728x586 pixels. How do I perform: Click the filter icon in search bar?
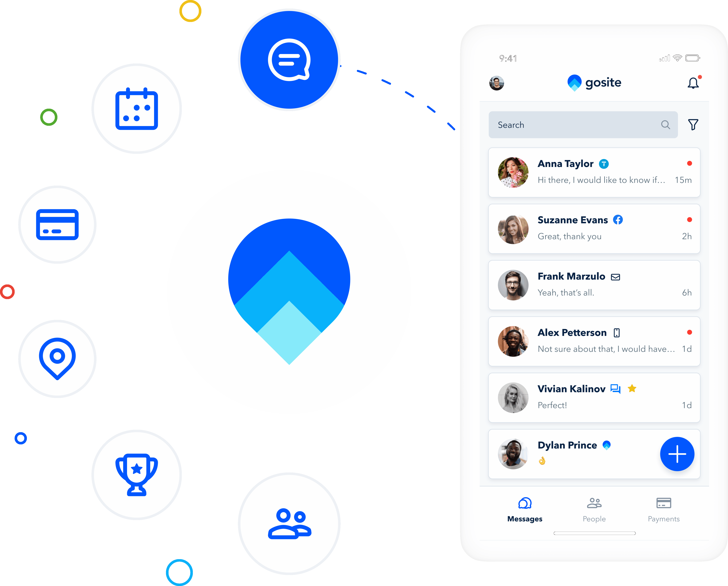pyautogui.click(x=693, y=125)
